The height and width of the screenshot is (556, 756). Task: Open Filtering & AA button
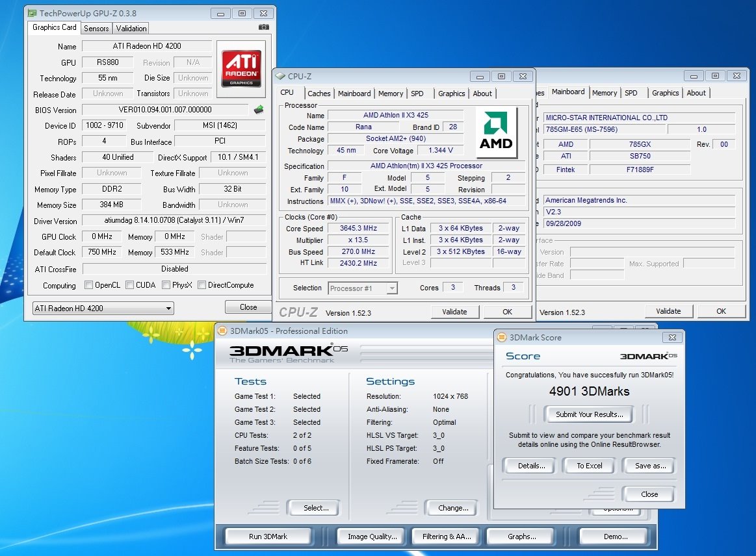pos(447,537)
